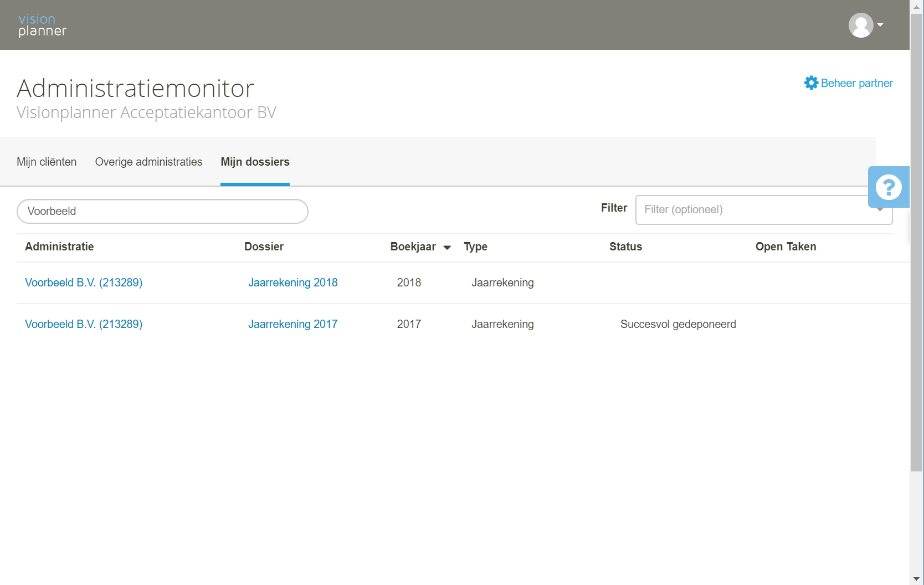The width and height of the screenshot is (924, 585).
Task: Click the vertical scrollbar thumb
Action: [917, 243]
